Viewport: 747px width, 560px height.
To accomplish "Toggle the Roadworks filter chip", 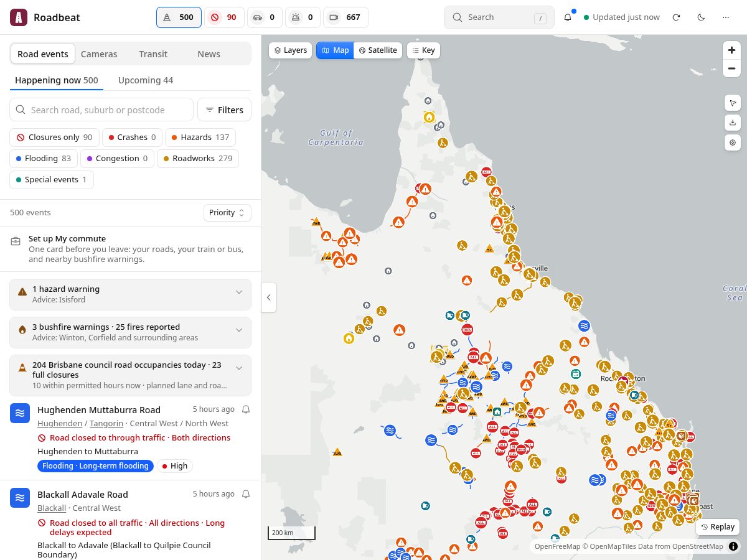I will [x=197, y=159].
